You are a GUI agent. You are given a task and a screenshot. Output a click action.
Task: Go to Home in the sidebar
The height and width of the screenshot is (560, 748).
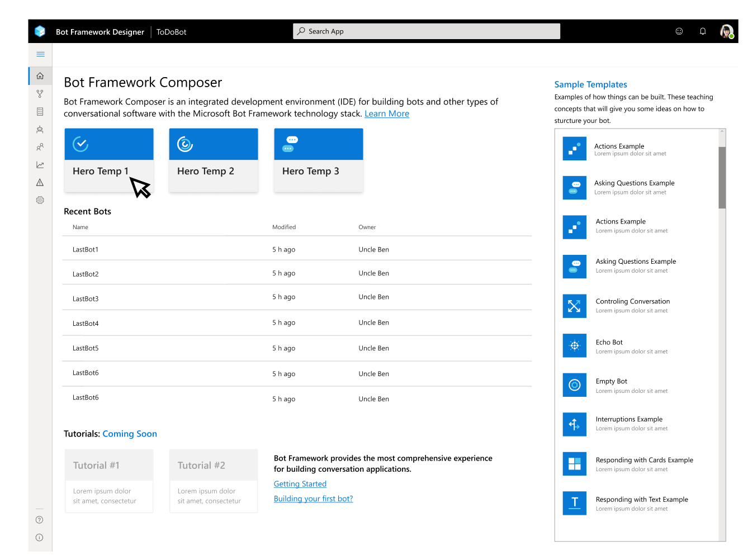coord(40,76)
